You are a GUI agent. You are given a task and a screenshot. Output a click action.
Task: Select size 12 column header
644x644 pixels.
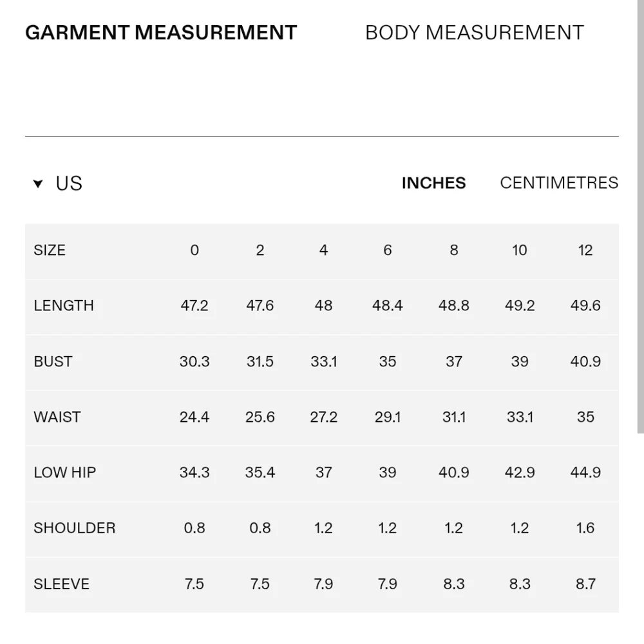[x=585, y=251]
